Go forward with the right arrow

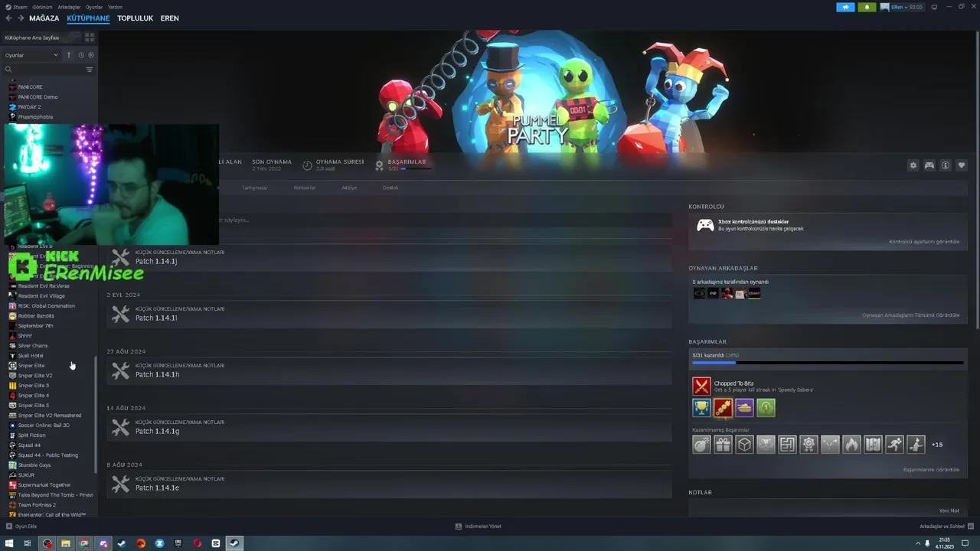21,18
